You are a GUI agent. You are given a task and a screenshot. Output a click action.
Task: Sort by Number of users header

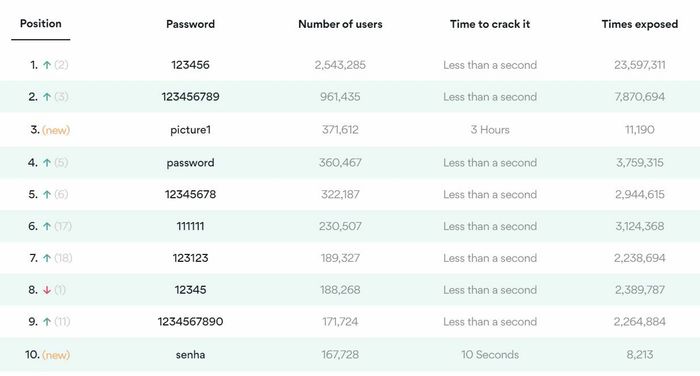click(x=340, y=24)
